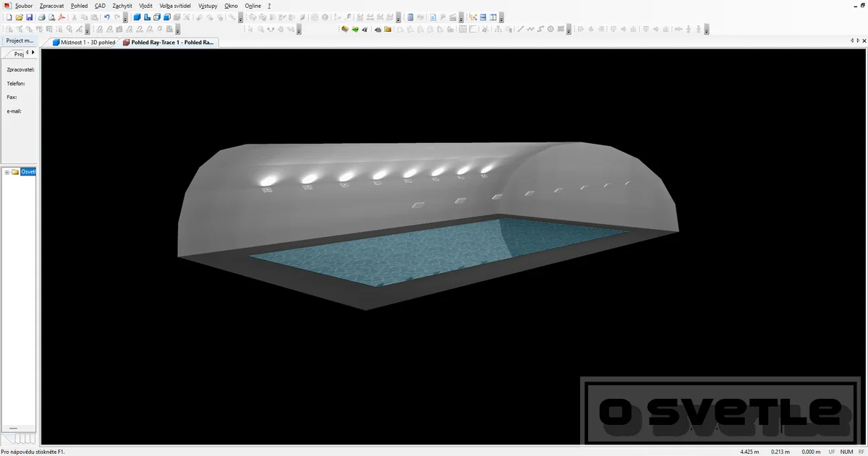
Task: Click the Fax field label
Action: point(12,97)
